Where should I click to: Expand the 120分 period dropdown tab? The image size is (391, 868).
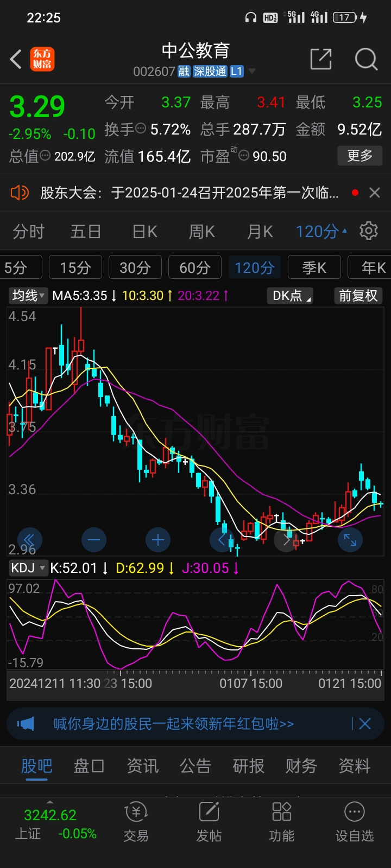321,232
